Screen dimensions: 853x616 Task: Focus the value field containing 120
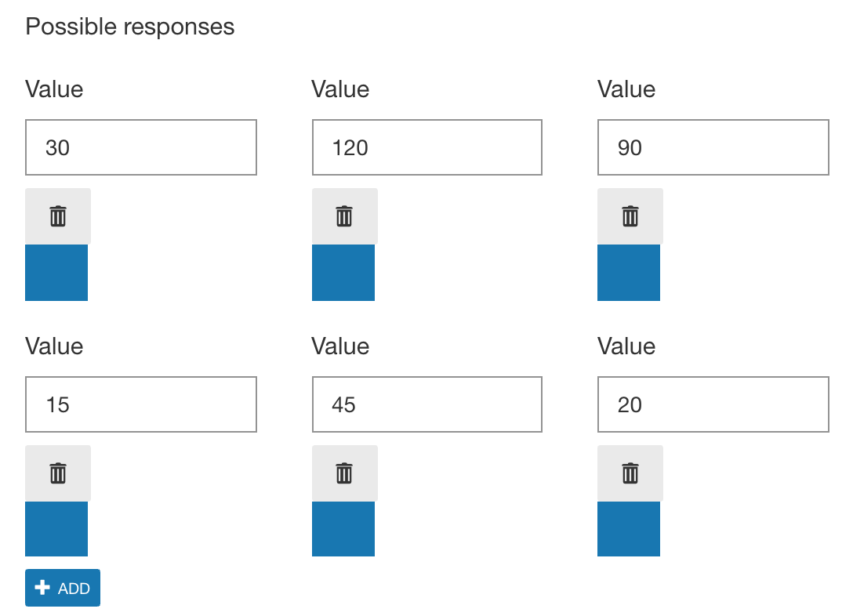427,147
